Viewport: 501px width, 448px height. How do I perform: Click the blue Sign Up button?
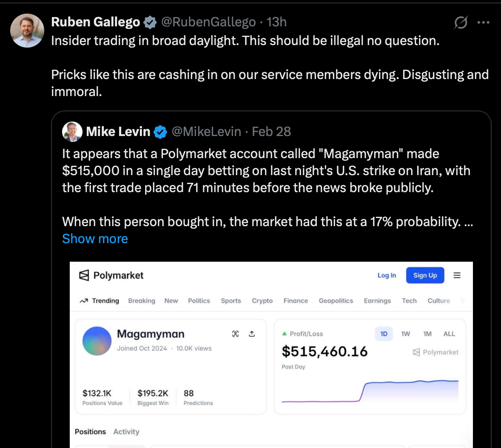coord(425,275)
